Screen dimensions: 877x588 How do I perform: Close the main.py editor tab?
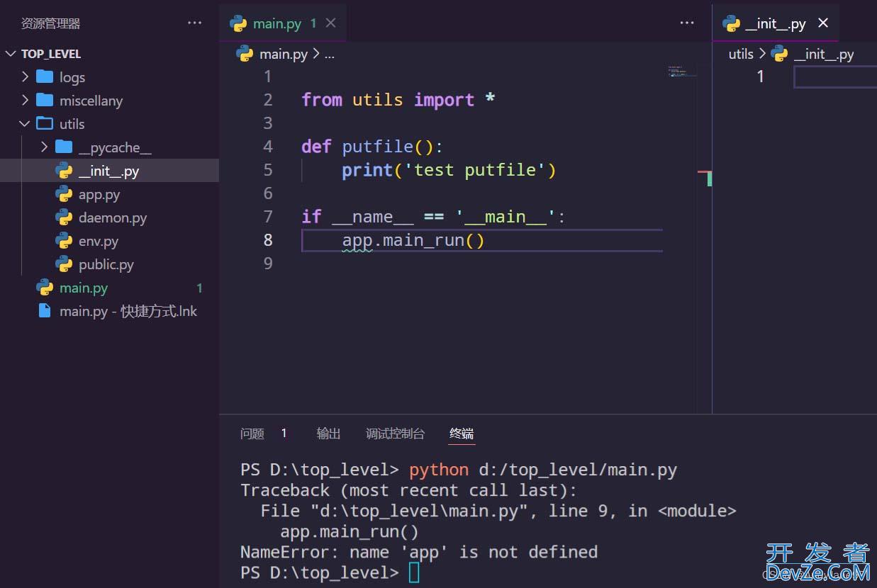[x=330, y=23]
